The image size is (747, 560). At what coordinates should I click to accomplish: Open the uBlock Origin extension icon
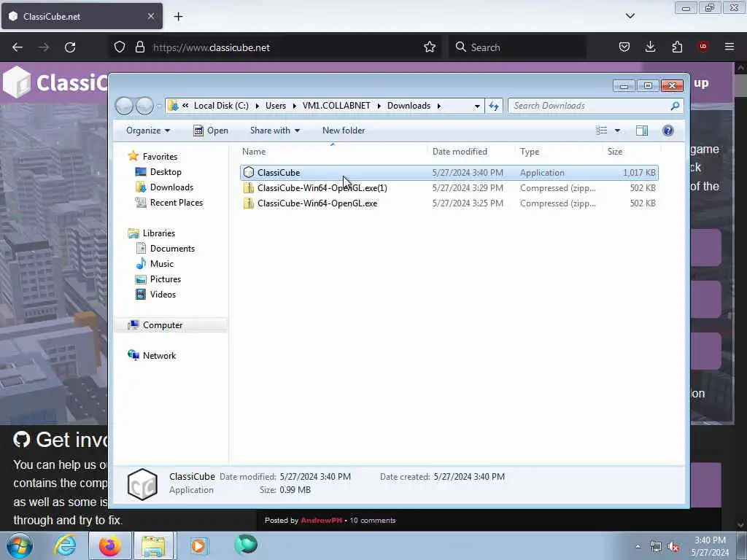(703, 47)
